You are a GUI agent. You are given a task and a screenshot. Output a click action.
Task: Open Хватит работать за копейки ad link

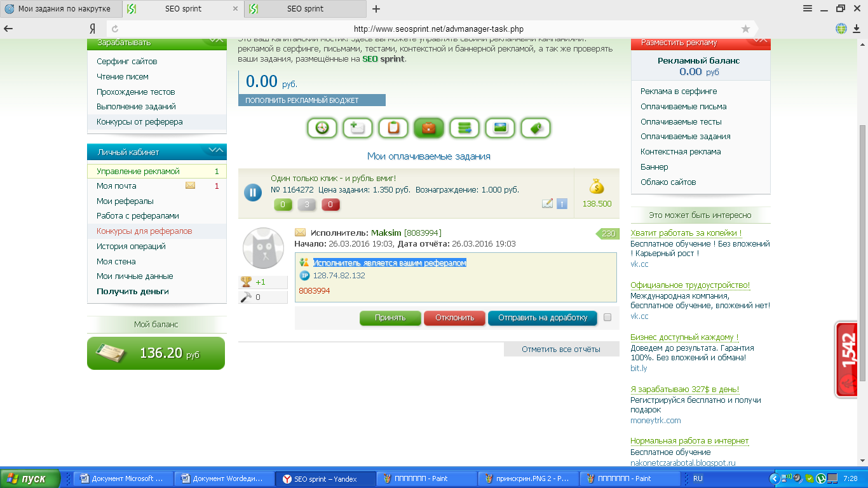pyautogui.click(x=686, y=233)
